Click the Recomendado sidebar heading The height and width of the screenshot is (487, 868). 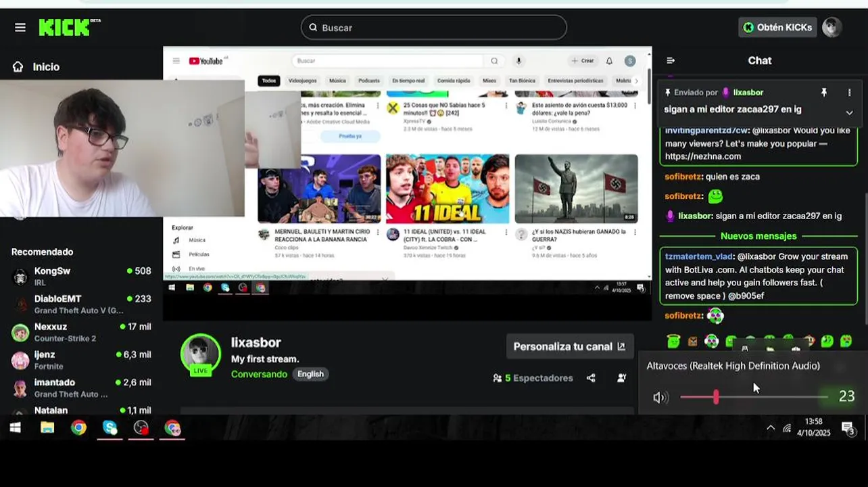42,252
